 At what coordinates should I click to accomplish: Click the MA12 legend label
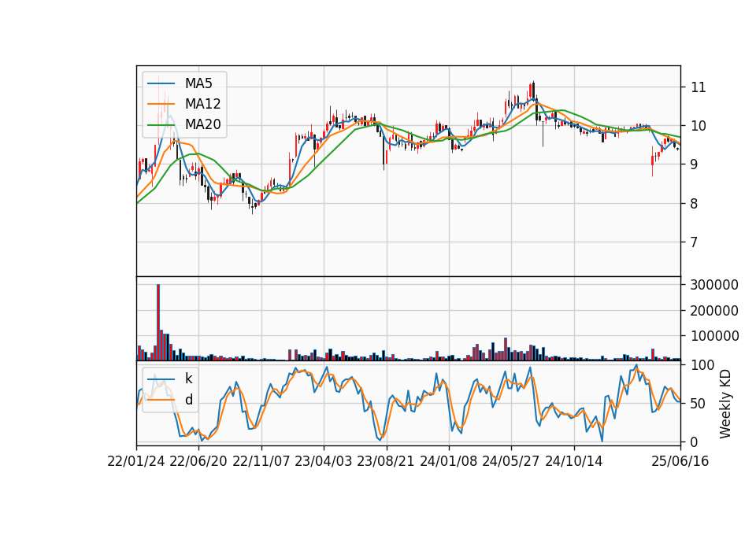[x=202, y=104]
